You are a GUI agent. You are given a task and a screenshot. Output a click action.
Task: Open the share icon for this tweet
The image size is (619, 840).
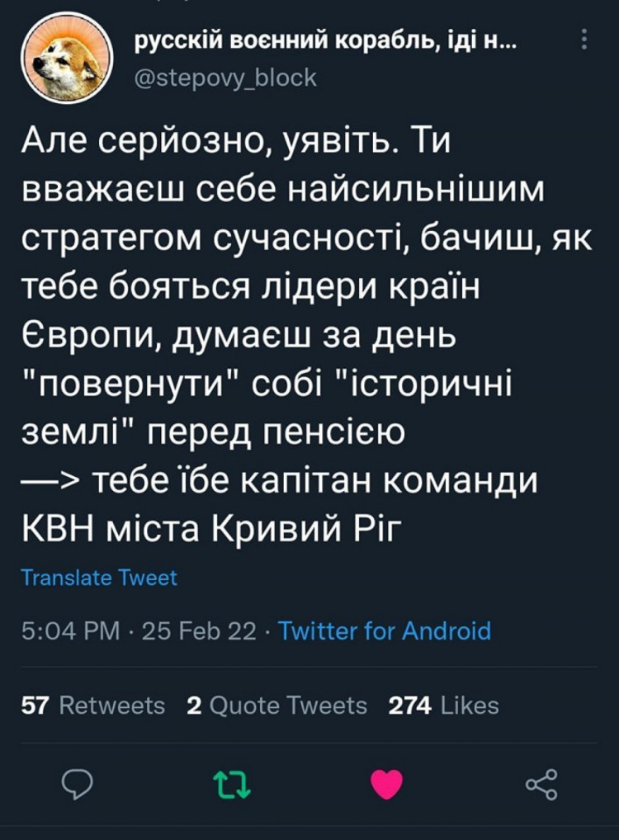[x=541, y=783]
